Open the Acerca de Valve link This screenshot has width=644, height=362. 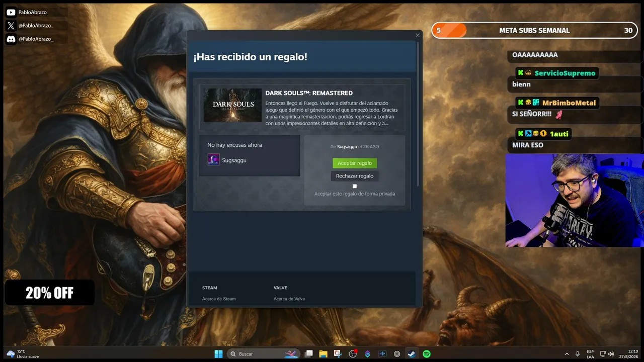[x=289, y=299]
